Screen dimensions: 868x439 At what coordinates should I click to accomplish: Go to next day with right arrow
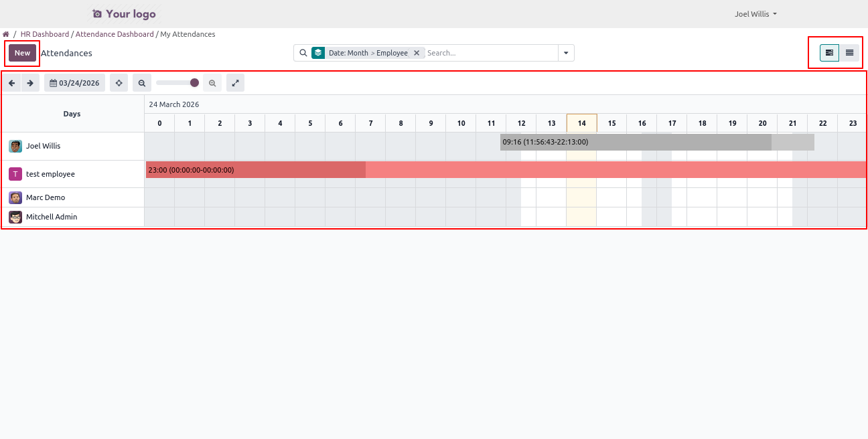[30, 83]
